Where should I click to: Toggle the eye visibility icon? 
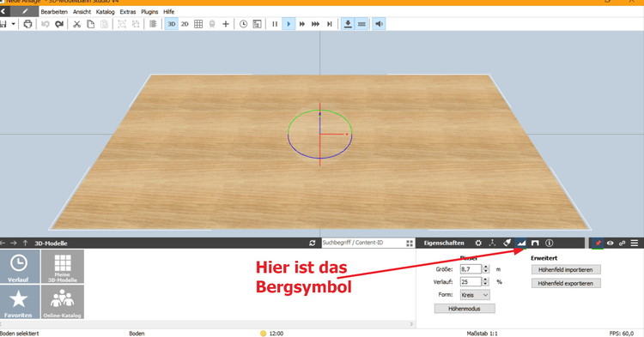[611, 244]
